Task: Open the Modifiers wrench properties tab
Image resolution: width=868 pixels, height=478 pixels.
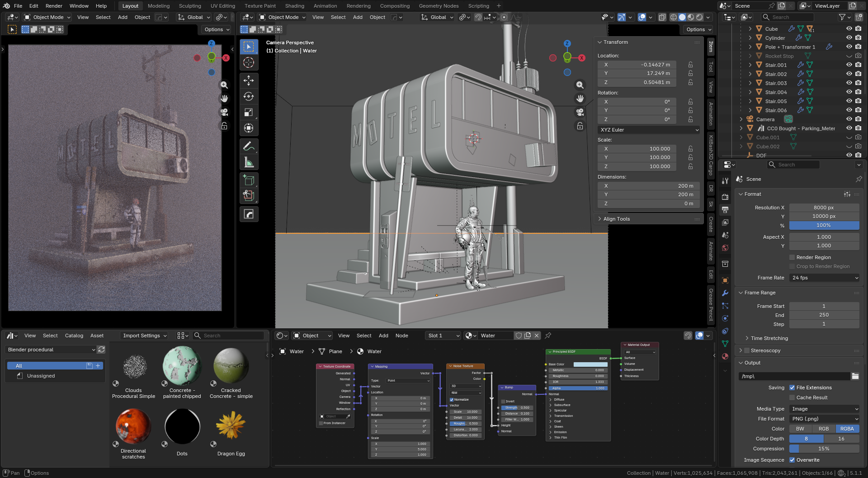Action: 725,293
